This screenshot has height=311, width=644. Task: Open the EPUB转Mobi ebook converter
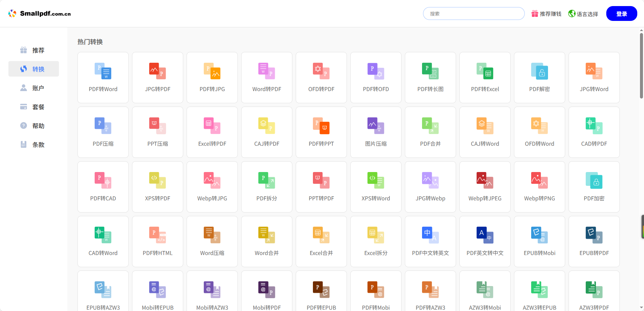click(539, 242)
